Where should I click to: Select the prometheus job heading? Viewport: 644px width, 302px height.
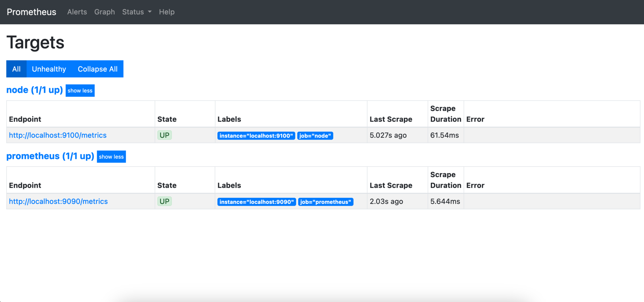(50, 156)
